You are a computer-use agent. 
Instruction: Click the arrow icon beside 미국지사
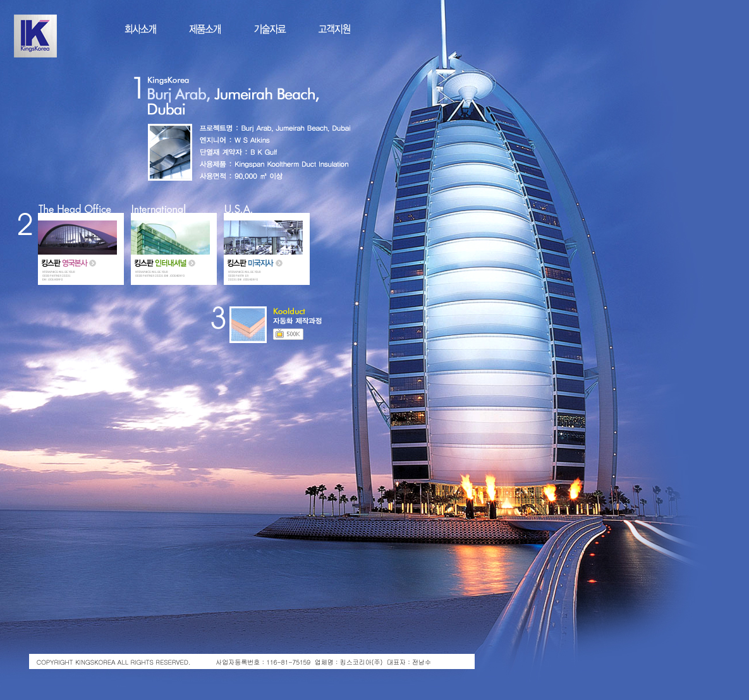[x=279, y=263]
